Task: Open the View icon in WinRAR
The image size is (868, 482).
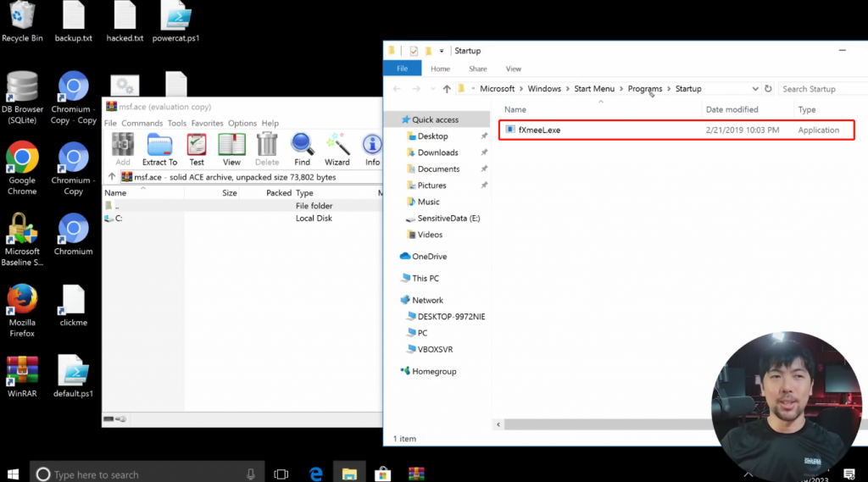Action: [x=231, y=149]
